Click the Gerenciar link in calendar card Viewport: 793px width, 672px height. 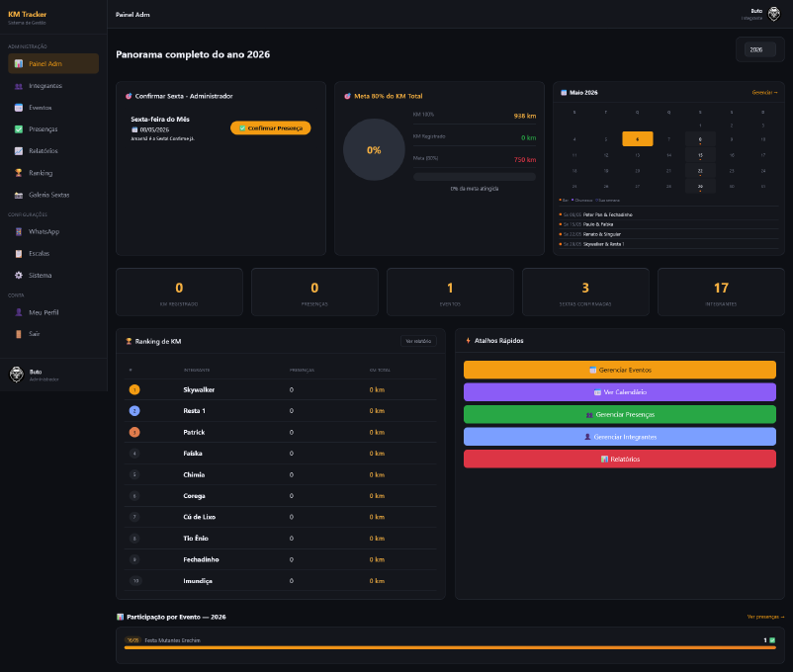tap(764, 93)
